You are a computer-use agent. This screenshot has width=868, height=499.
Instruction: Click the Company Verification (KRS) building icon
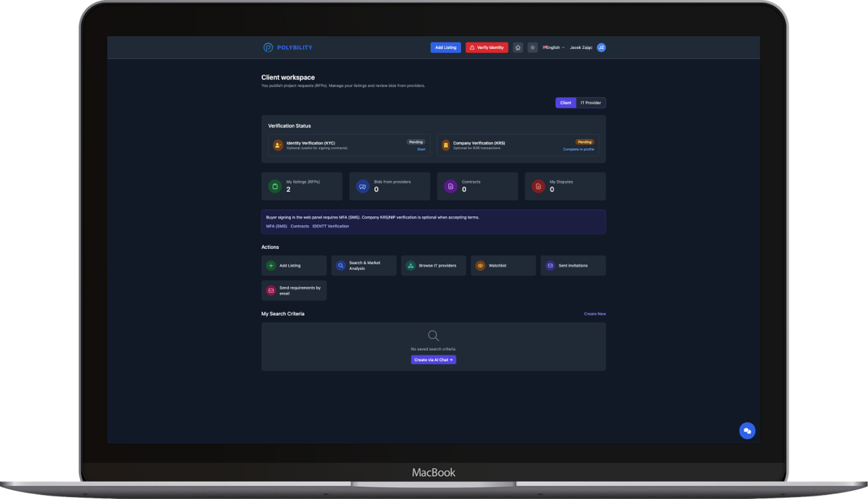(446, 145)
